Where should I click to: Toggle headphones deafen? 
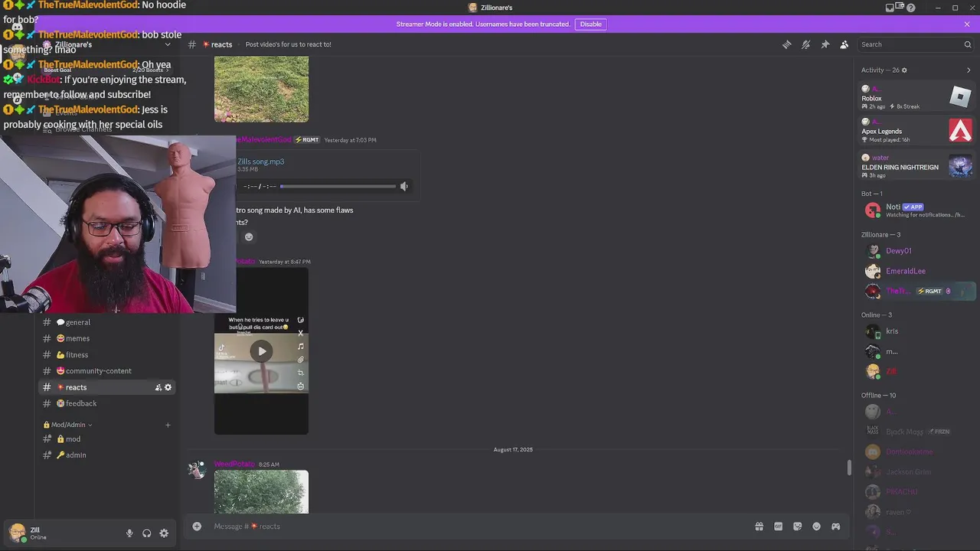[146, 533]
